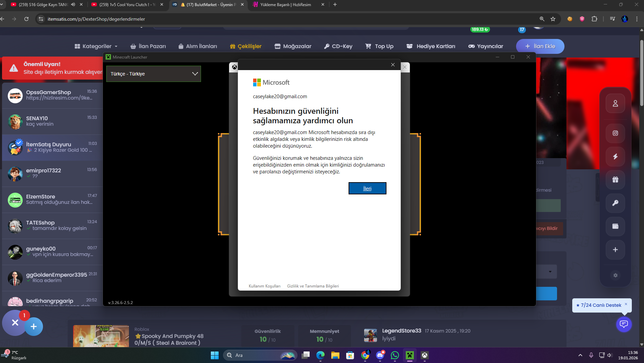Click the İlan Ekle button
This screenshot has width=644, height=363.
point(540,46)
